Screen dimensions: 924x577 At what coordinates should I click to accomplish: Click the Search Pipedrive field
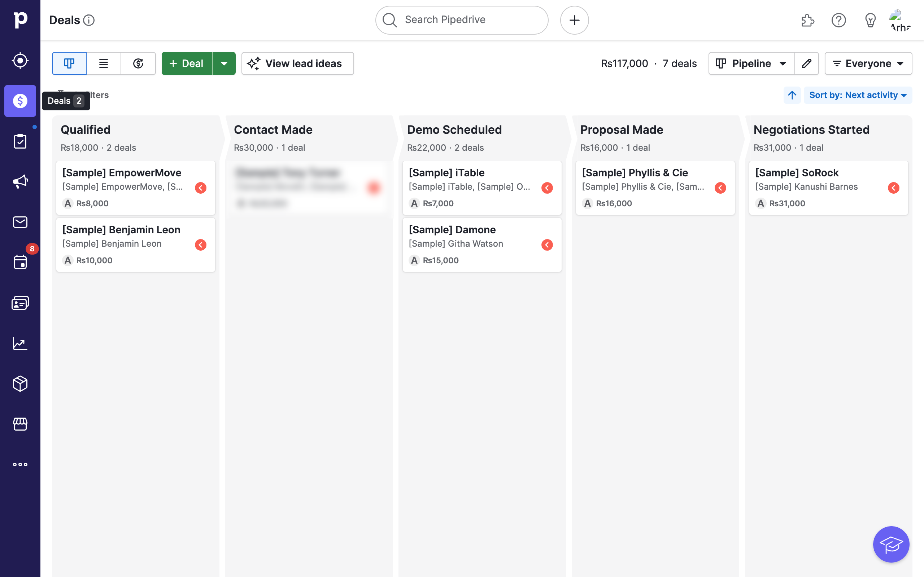tap(462, 20)
